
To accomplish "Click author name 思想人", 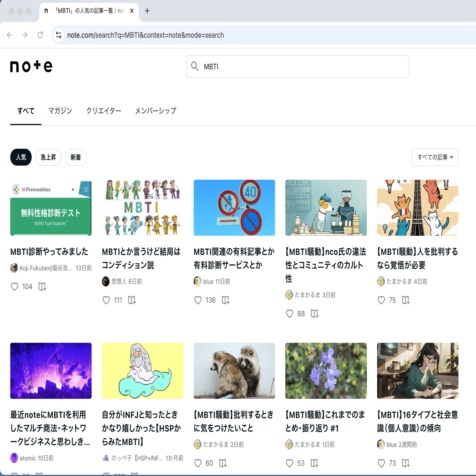I will [119, 281].
